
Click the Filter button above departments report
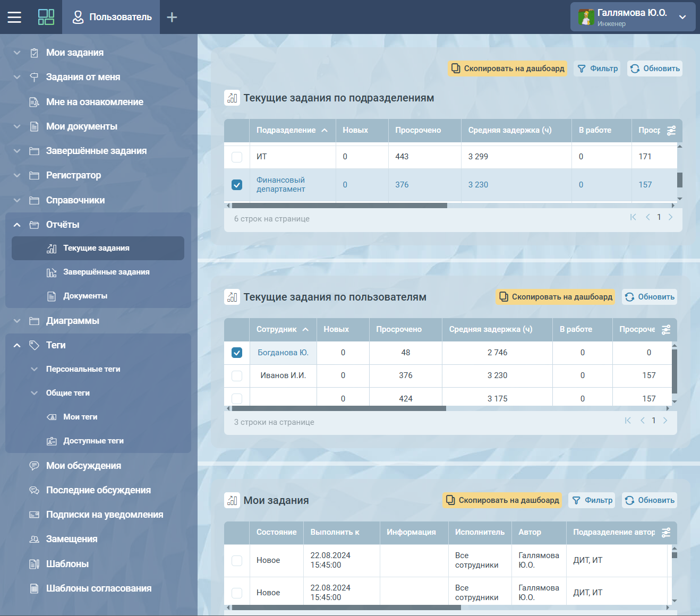597,69
